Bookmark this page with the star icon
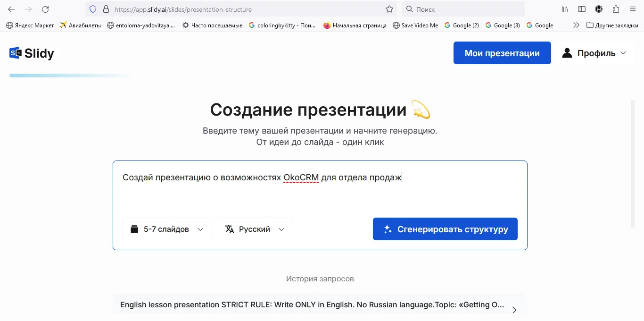The image size is (644, 321). tap(389, 9)
